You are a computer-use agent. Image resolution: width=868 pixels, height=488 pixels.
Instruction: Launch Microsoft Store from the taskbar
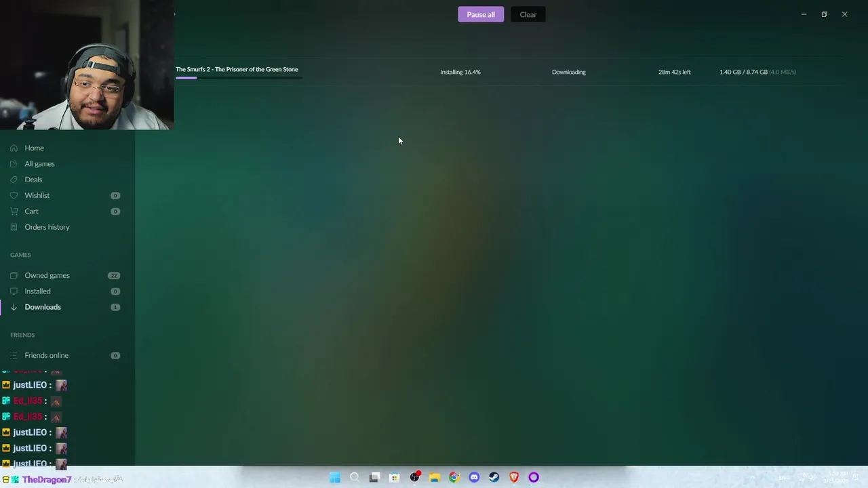click(394, 477)
